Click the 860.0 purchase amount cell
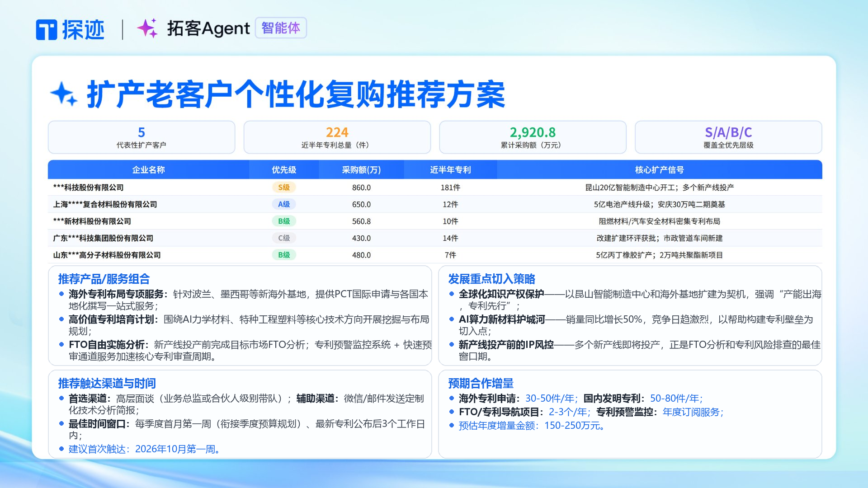The image size is (868, 488). (x=361, y=188)
